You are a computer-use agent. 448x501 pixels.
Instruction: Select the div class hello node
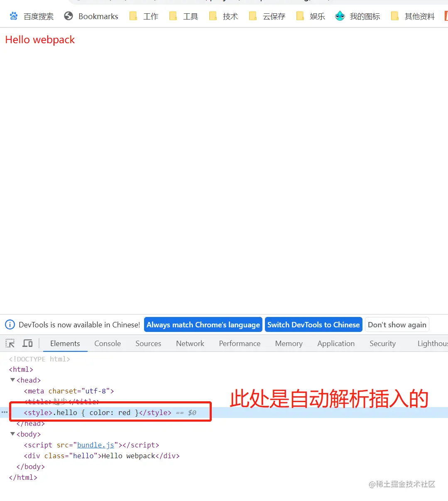click(102, 456)
